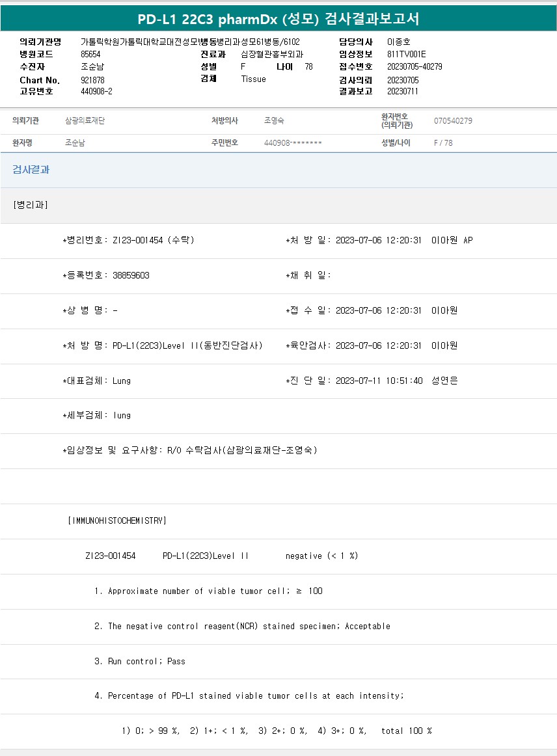The width and height of the screenshot is (557, 756).
Task: Click the PD-L1 22C3 pharmDx report title
Action: [278, 19]
